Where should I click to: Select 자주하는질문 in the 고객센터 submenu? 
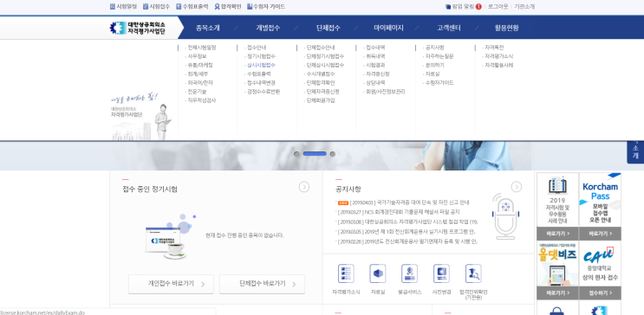coord(439,56)
